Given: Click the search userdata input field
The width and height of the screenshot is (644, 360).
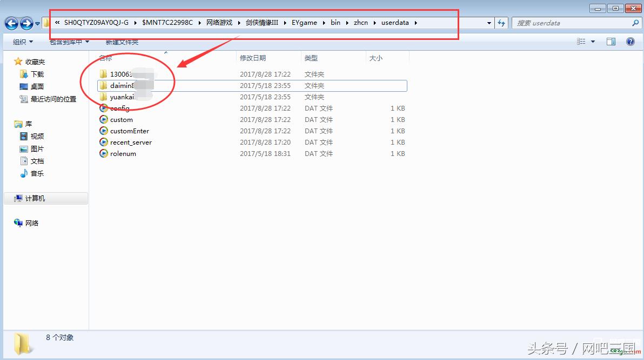Looking at the screenshot, I should pyautogui.click(x=573, y=23).
